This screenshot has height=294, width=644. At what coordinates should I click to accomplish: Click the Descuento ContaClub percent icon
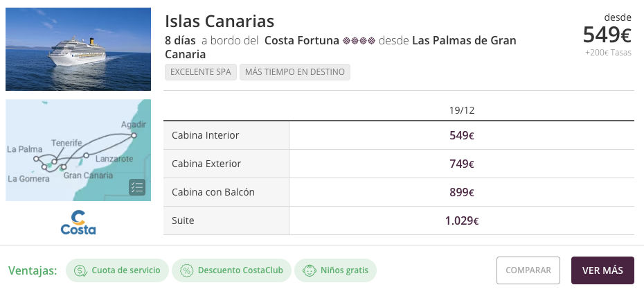(x=186, y=270)
